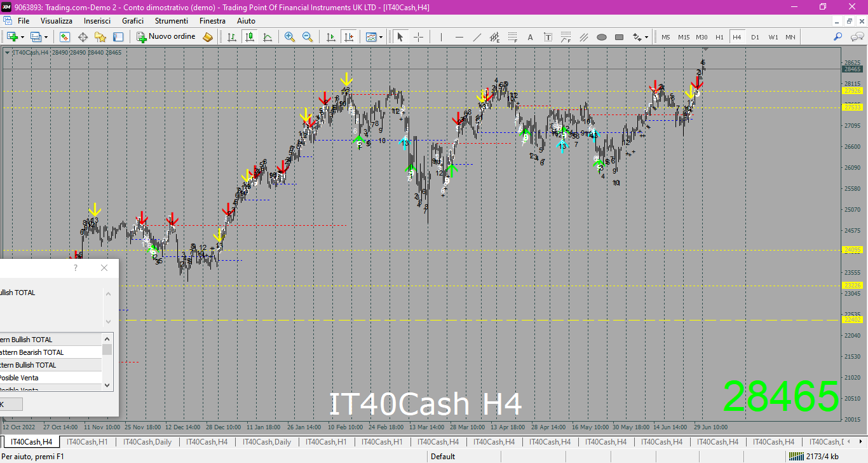Expand the profiles dropdown arrow
This screenshot has width=868, height=463.
(x=46, y=37)
